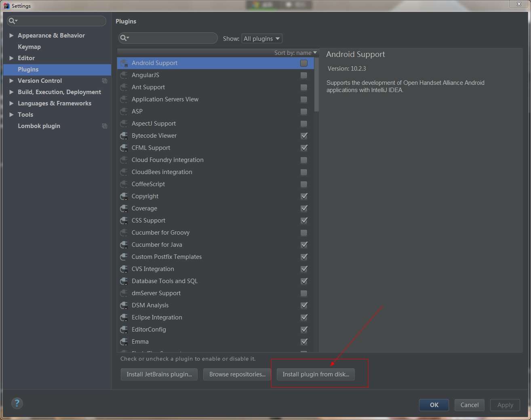Click Browse repositories button
Image resolution: width=531 pixels, height=420 pixels.
click(237, 374)
